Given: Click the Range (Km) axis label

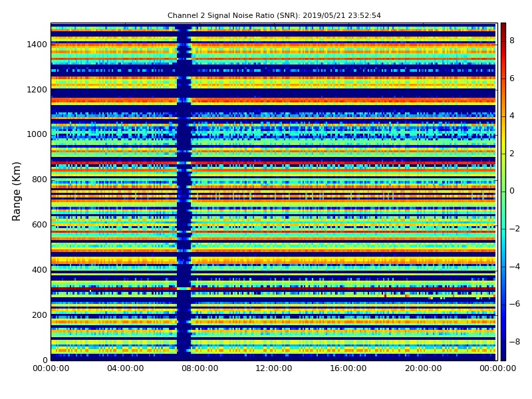Looking at the screenshot, I should (16, 192).
